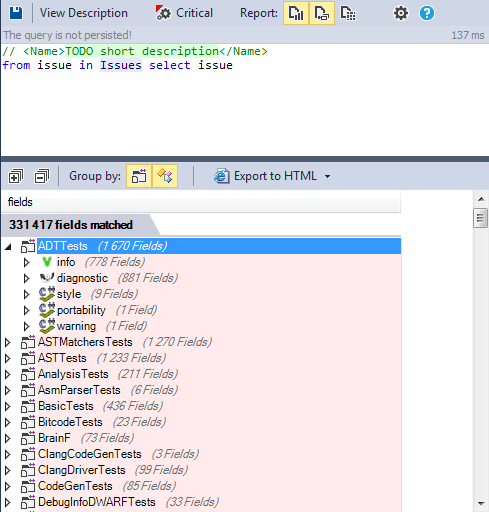Image resolution: width=489 pixels, height=512 pixels.
Task: Open the settings gear icon
Action: [401, 13]
